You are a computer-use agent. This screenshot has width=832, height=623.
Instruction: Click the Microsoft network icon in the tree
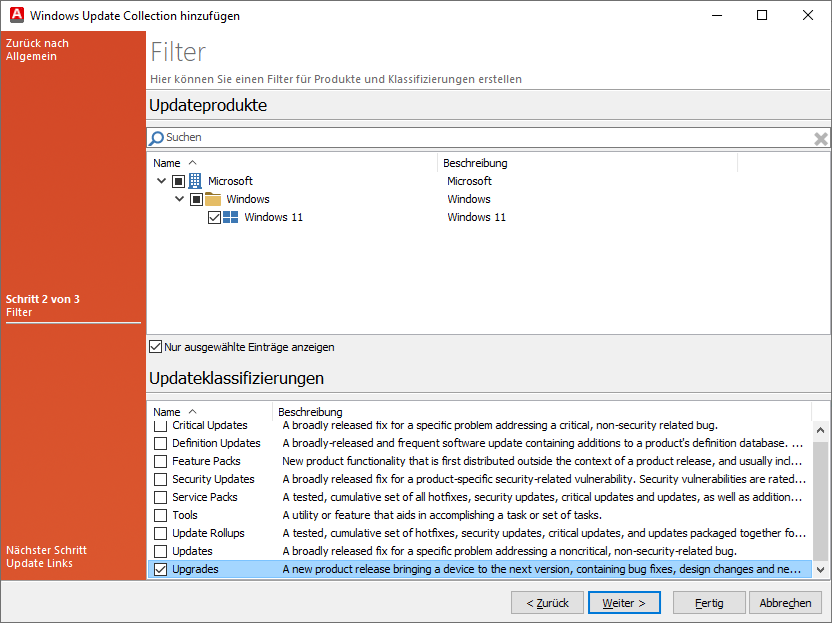(194, 181)
